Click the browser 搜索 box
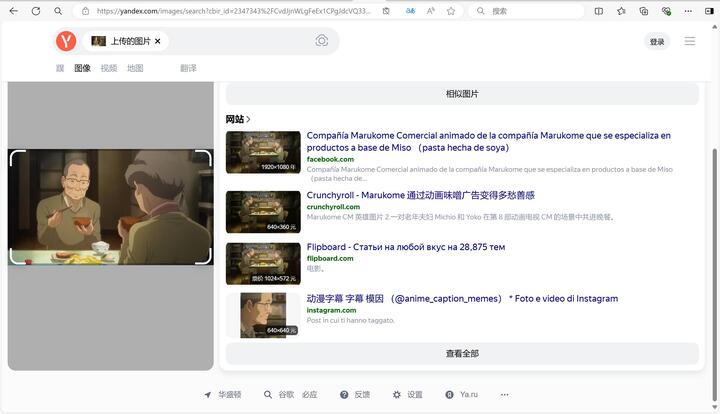Viewport: 720px width, 414px height. click(x=526, y=11)
